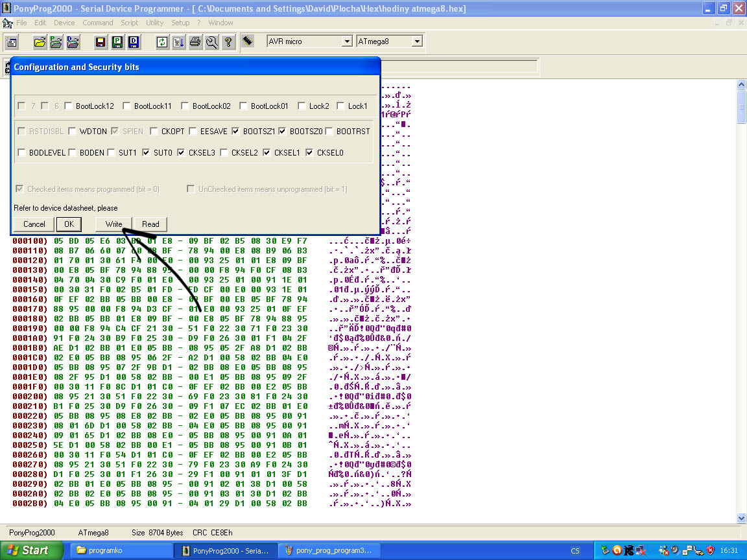Check the WDTON fuse checkbox
This screenshot has width=747, height=560.
[x=72, y=131]
